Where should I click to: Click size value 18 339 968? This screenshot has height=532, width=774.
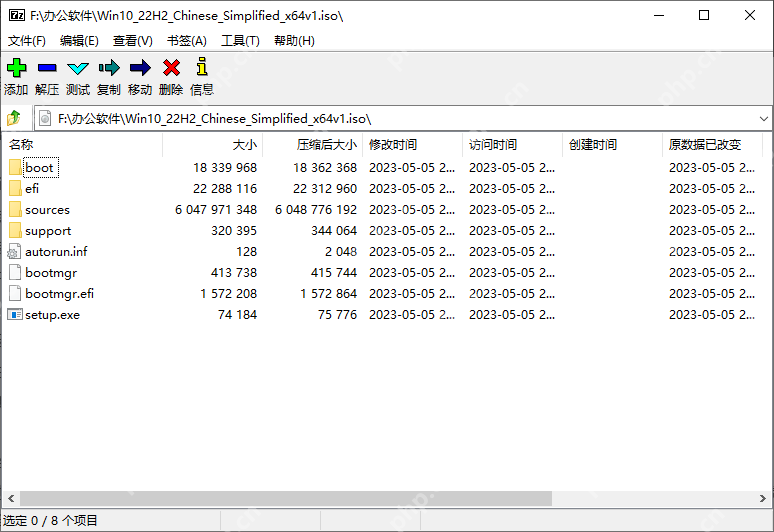pyautogui.click(x=225, y=167)
